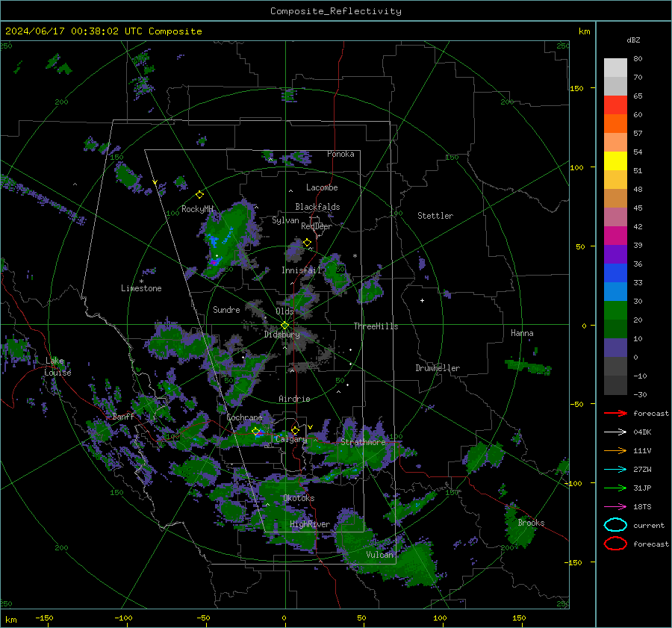Click the dBZ legend heading
The height and width of the screenshot is (628, 672).
(x=633, y=40)
